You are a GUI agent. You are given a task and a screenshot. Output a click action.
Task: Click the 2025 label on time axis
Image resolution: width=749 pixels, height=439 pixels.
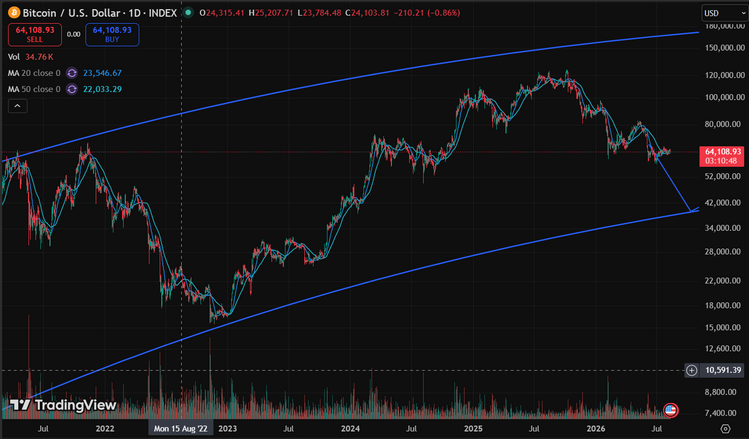[473, 428]
